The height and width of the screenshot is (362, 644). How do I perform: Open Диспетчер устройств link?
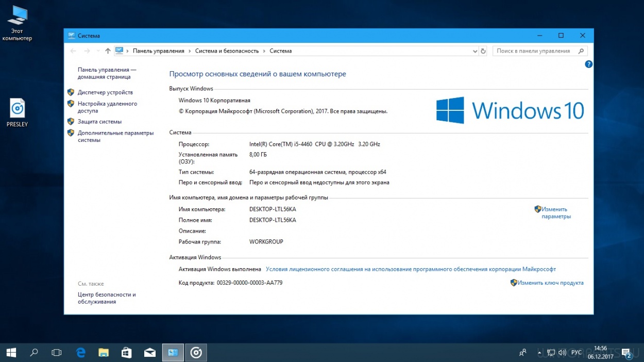click(x=105, y=92)
